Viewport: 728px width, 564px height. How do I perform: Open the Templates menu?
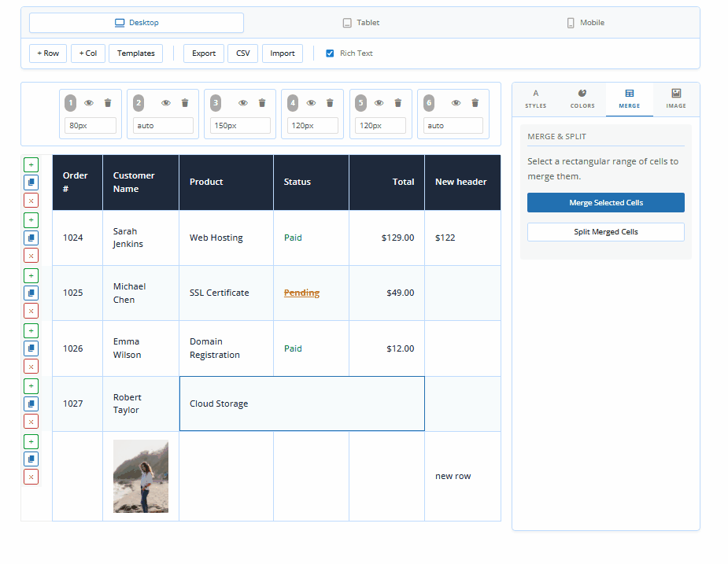tap(136, 53)
